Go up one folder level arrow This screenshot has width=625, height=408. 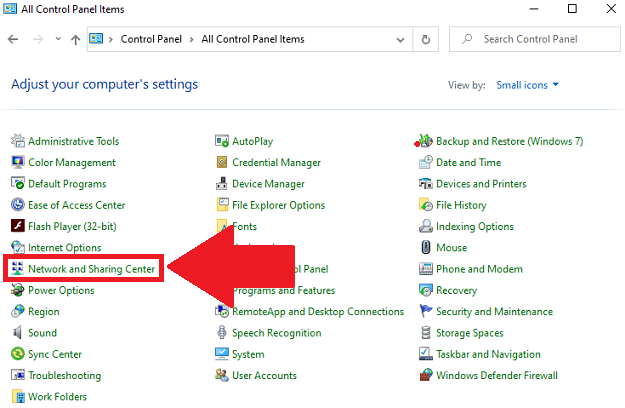(x=76, y=40)
